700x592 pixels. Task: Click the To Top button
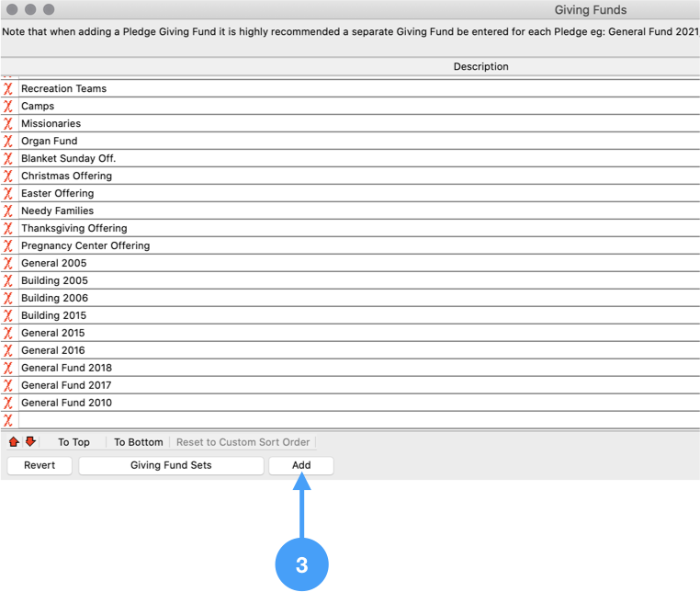click(x=73, y=442)
